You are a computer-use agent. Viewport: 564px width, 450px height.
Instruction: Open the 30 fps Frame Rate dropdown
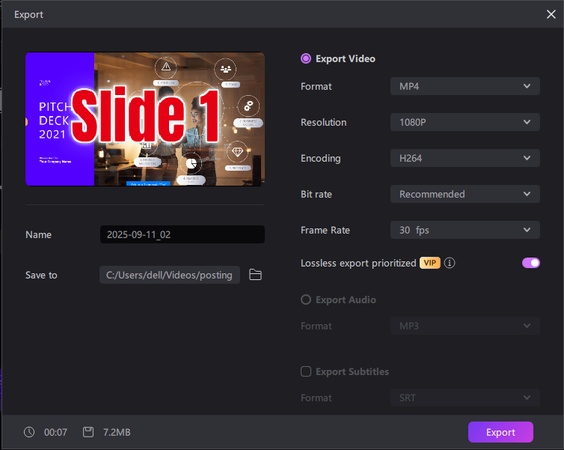point(465,230)
